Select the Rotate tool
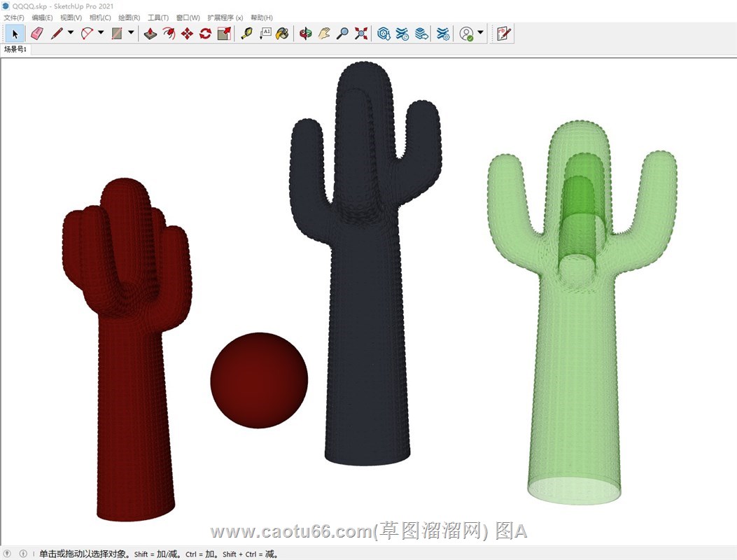 point(205,33)
